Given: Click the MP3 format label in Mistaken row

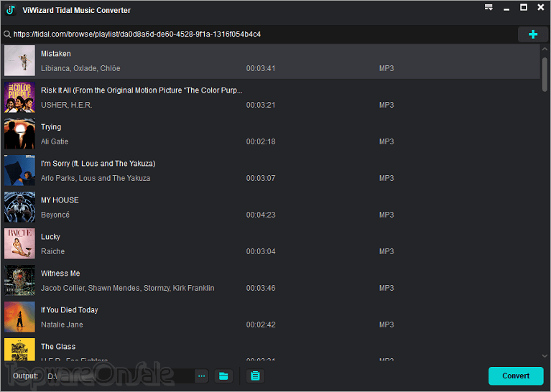Looking at the screenshot, I should 386,68.
